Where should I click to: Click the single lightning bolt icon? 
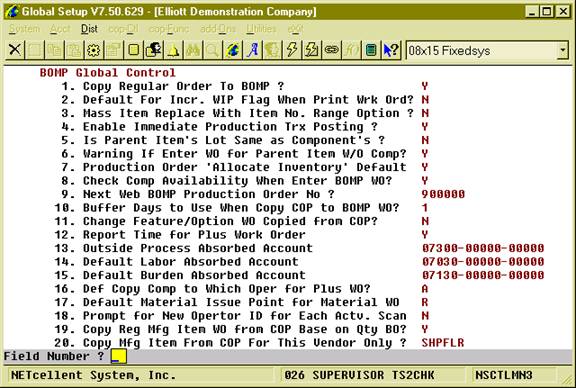(292, 50)
